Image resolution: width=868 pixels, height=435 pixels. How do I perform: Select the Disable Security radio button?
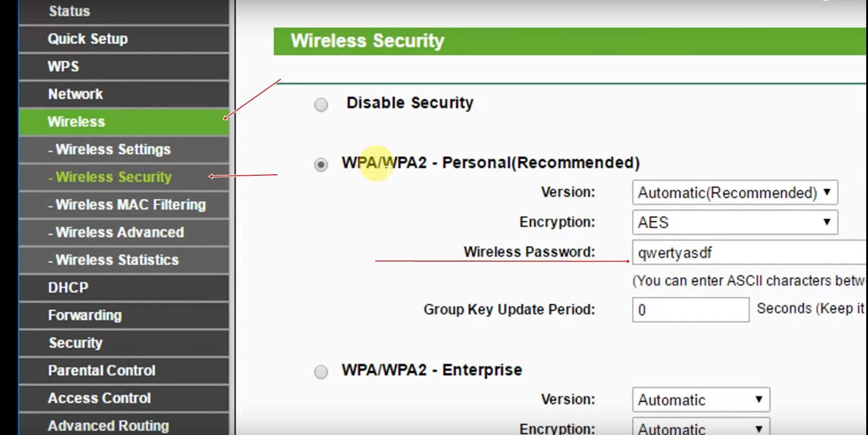(x=321, y=104)
